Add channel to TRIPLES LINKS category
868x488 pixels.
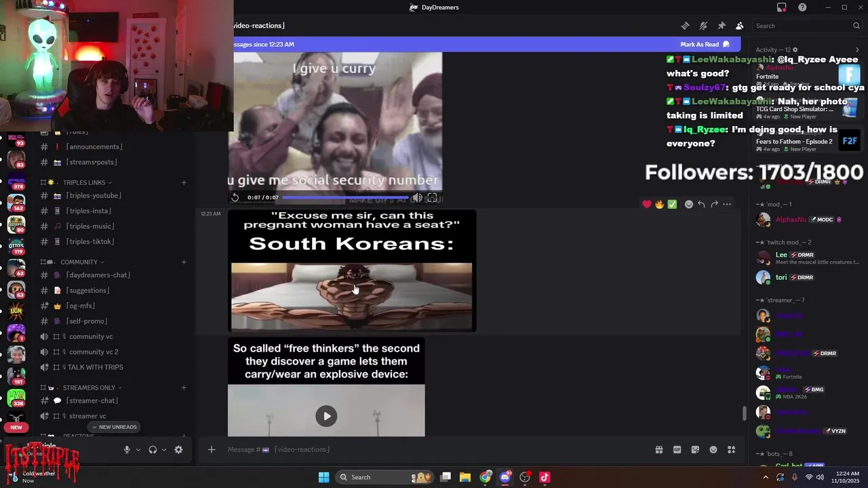pyautogui.click(x=184, y=182)
